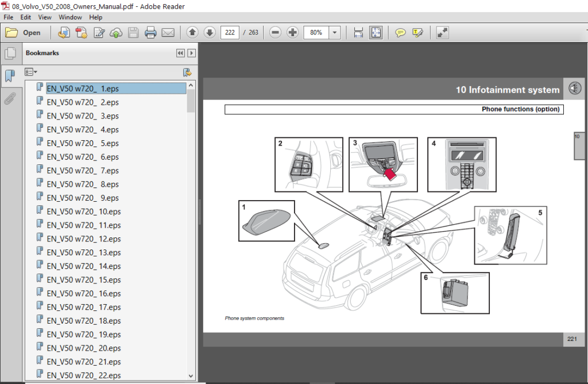Click the Fit one full page icon
The width and height of the screenshot is (588, 384).
coord(376,33)
